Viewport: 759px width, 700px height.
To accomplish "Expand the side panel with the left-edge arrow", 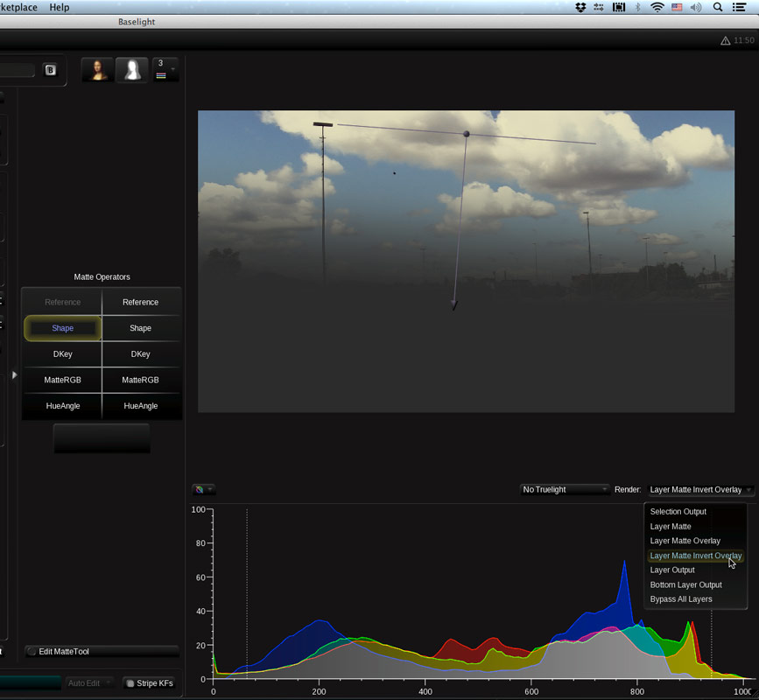I will coord(14,374).
